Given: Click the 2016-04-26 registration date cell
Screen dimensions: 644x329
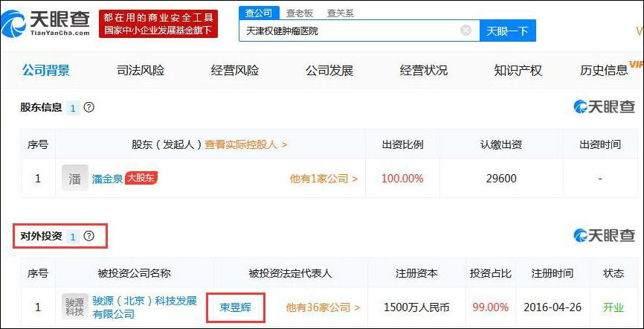Looking at the screenshot, I should [553, 307].
